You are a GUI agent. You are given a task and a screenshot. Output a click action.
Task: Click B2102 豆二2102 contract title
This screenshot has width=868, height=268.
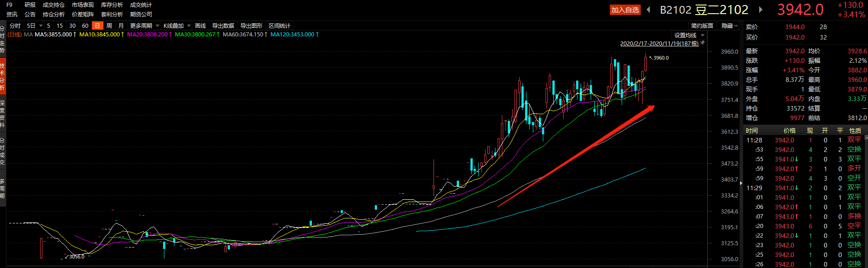point(704,10)
